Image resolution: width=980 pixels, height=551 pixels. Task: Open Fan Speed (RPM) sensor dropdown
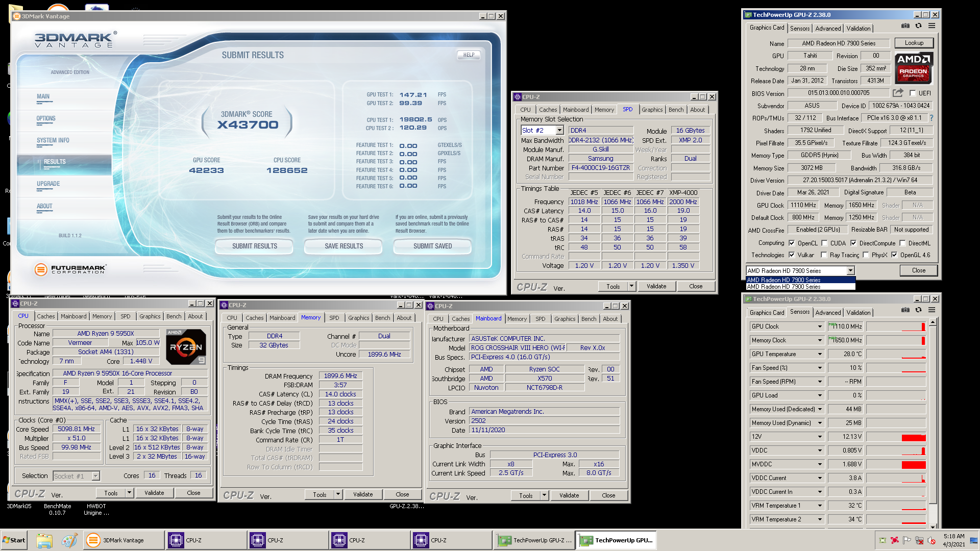pos(820,382)
